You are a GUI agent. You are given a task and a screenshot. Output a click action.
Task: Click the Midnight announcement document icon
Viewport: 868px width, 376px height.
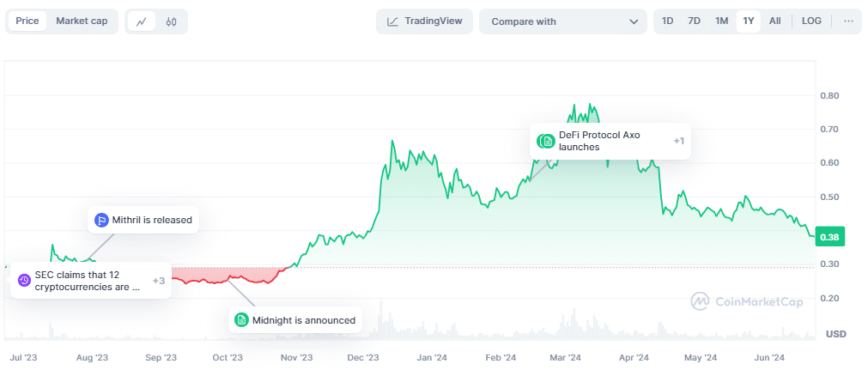(x=241, y=320)
